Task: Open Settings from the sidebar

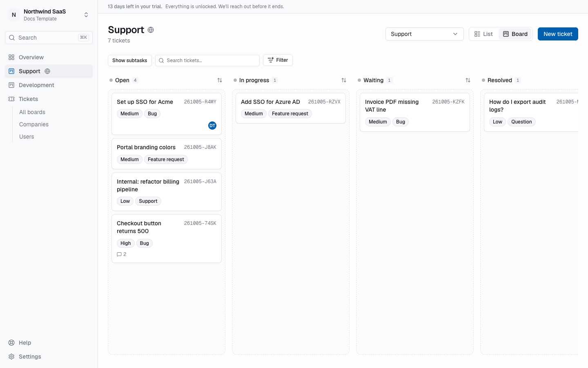Action: pos(49,357)
